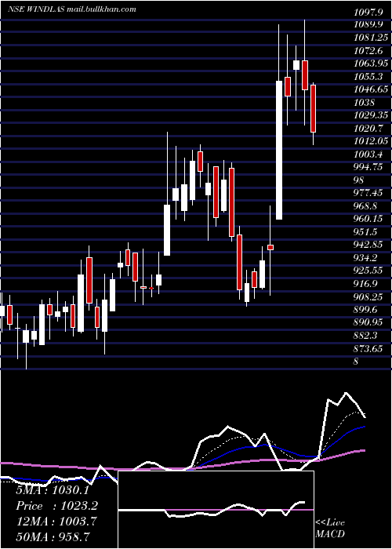Select the 942.85 price axis label

click(368, 245)
